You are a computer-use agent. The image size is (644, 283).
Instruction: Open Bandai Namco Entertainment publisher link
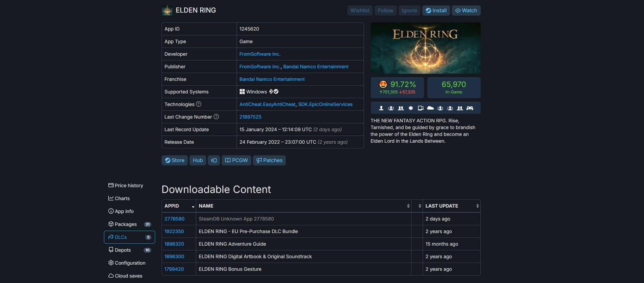(316, 67)
